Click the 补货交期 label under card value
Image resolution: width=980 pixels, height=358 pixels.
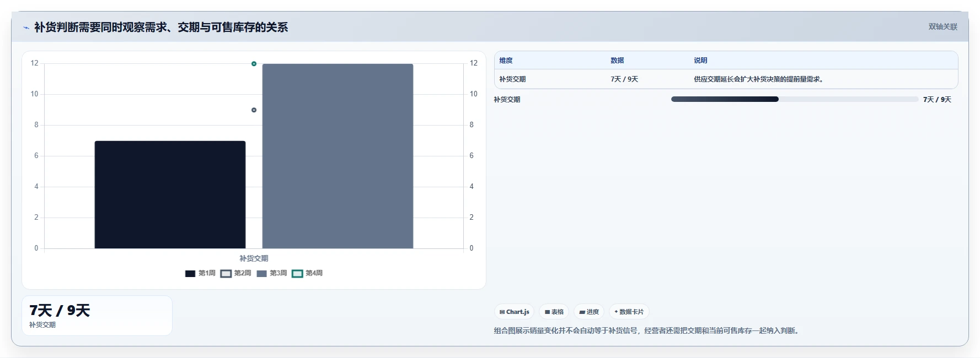[x=42, y=325]
